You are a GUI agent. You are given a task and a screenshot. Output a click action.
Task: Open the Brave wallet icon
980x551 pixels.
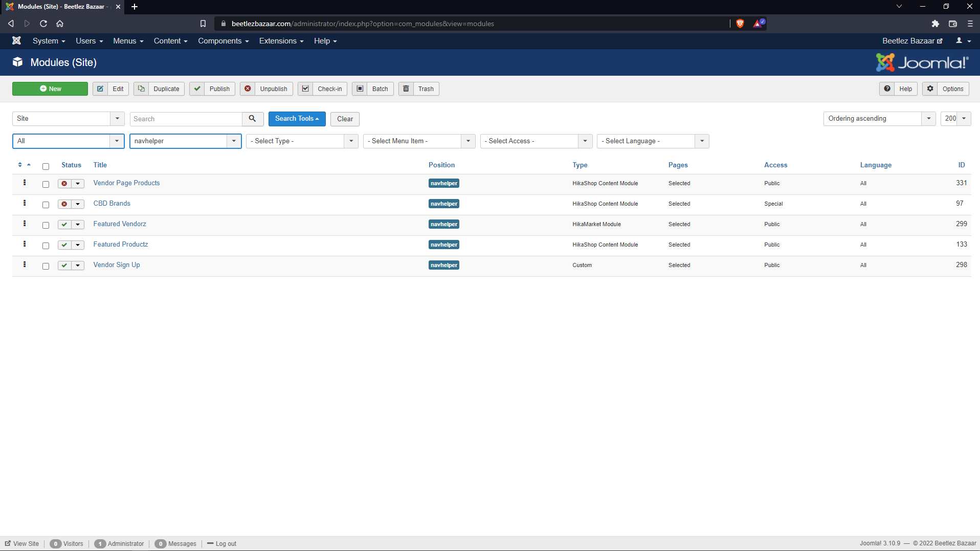pyautogui.click(x=953, y=24)
